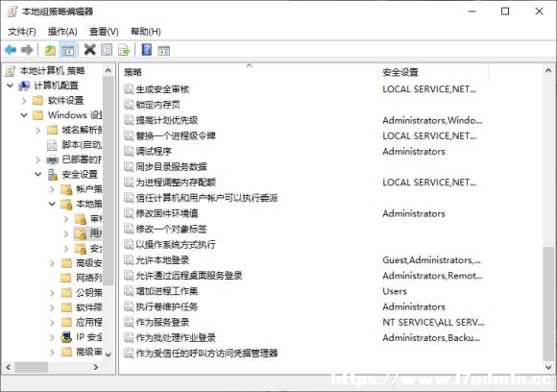Open the 操作(A) menu
Image resolution: width=557 pixels, height=392 pixels.
[x=62, y=32]
